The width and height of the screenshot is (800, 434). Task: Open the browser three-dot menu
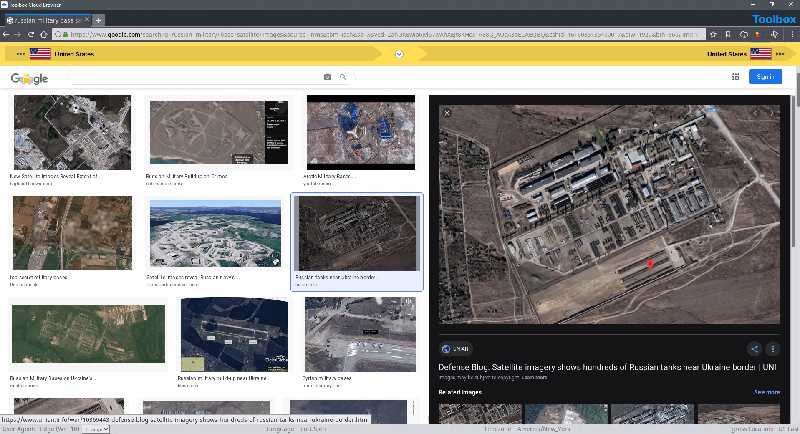click(x=792, y=34)
